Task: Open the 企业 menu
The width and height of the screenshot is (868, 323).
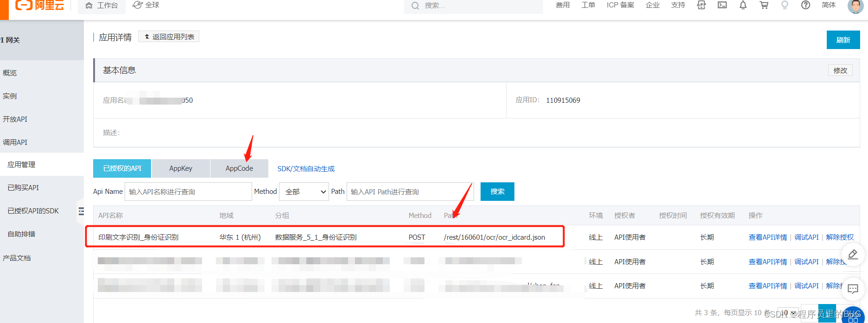Action: 653,5
